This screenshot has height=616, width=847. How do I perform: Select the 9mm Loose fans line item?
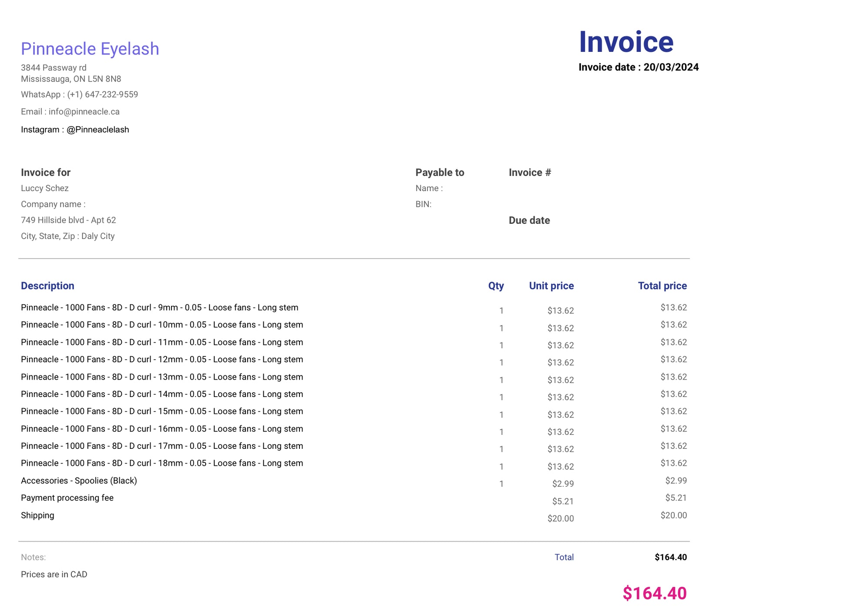159,308
